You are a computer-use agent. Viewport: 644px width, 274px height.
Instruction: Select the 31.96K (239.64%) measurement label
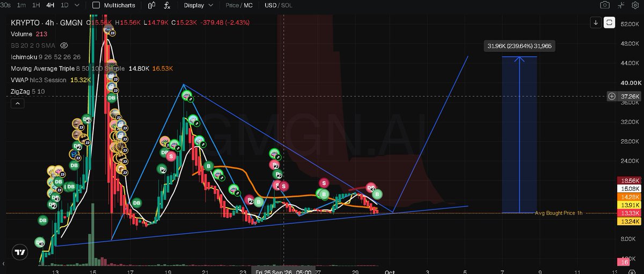pos(519,46)
